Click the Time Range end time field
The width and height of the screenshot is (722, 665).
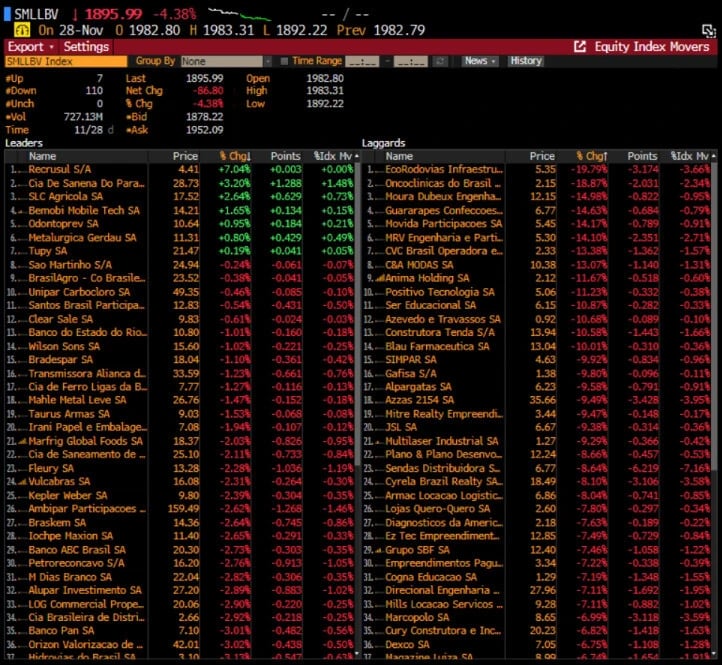411,61
